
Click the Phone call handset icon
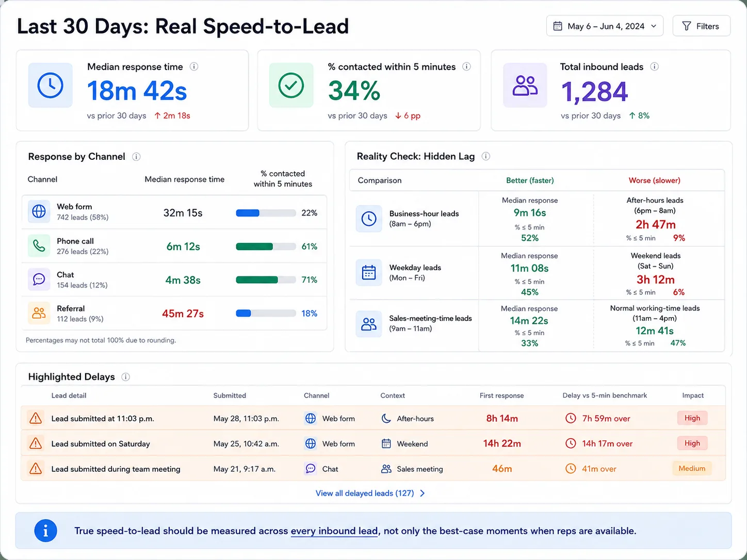click(39, 245)
